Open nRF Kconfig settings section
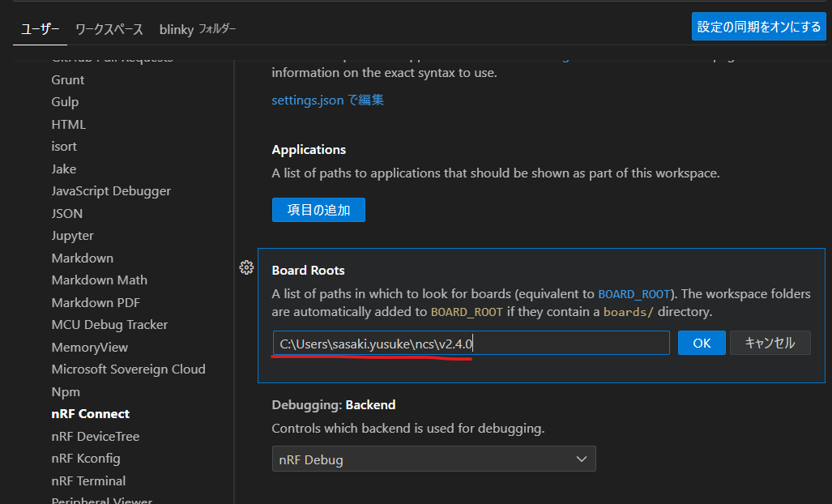 pos(86,459)
